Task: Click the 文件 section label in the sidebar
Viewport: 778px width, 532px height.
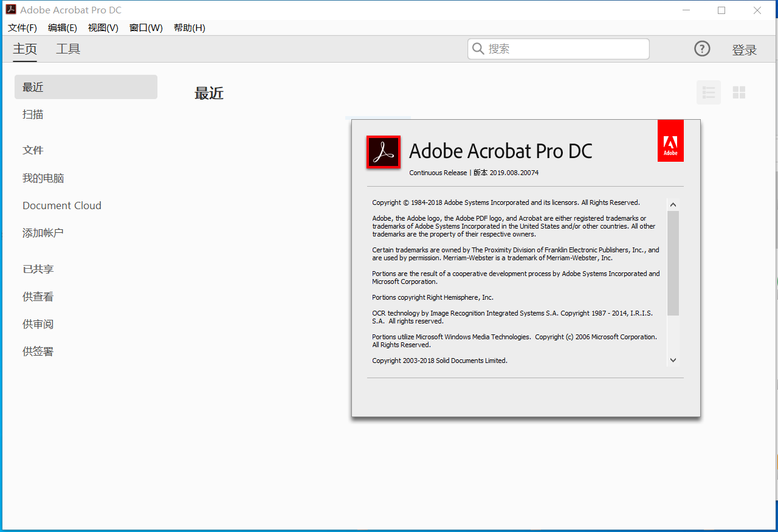Action: (x=33, y=150)
